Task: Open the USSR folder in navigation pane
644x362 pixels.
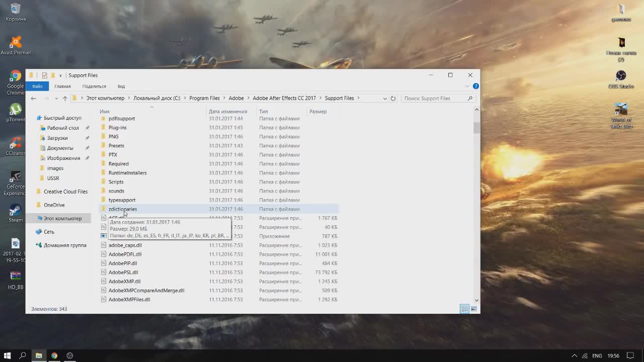Action: [53, 178]
